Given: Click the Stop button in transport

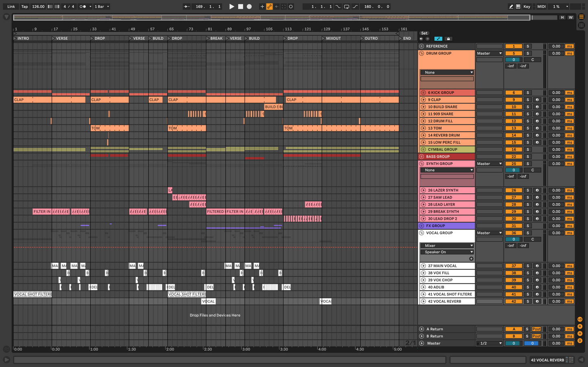Looking at the screenshot, I should coord(240,7).
